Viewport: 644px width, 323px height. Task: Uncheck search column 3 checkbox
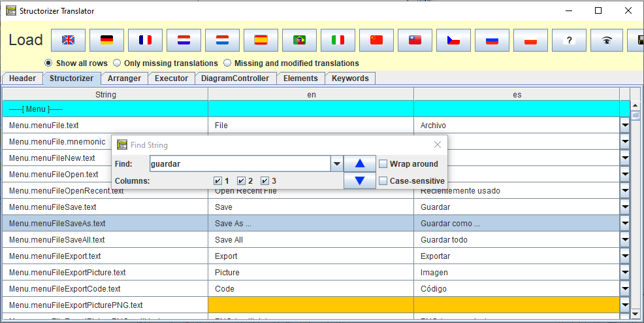(x=265, y=181)
